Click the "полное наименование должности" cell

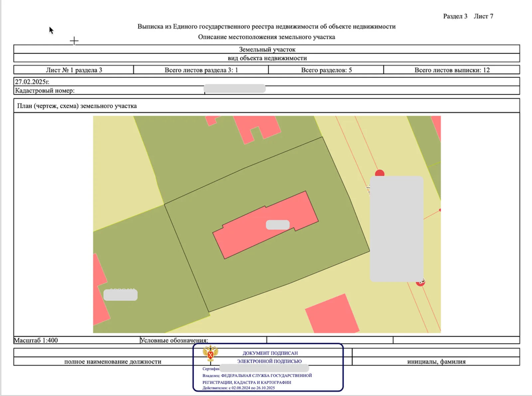(x=113, y=361)
